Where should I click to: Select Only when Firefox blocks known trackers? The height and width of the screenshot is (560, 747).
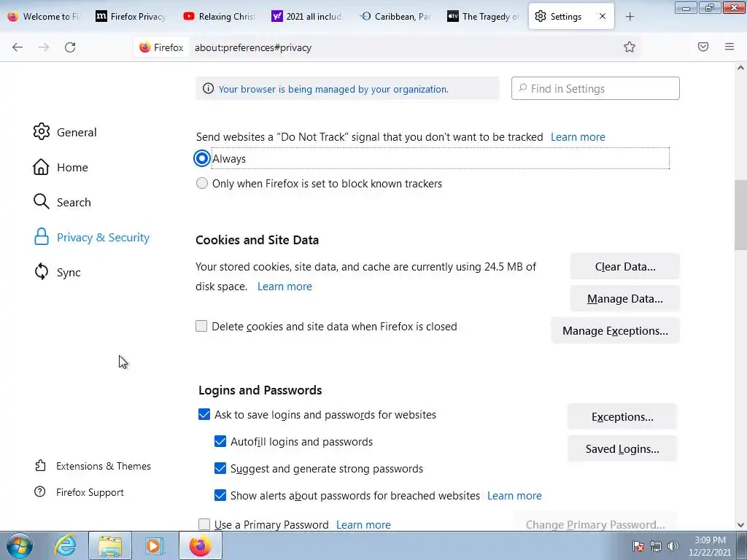[x=202, y=183]
